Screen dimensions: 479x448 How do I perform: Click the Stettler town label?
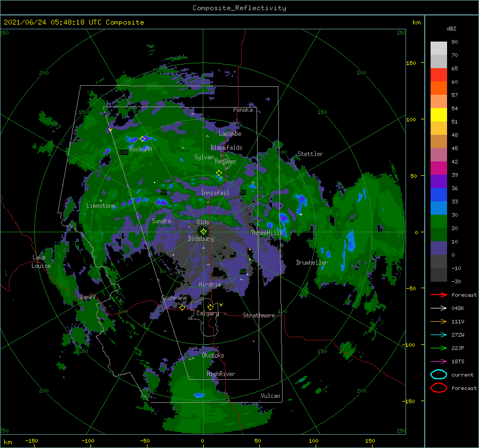(x=310, y=154)
